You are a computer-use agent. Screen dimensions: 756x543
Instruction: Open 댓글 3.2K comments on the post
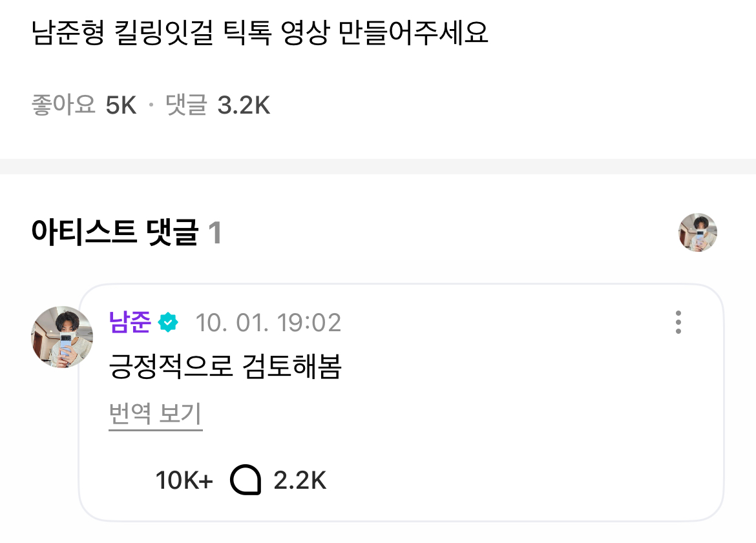(x=218, y=105)
